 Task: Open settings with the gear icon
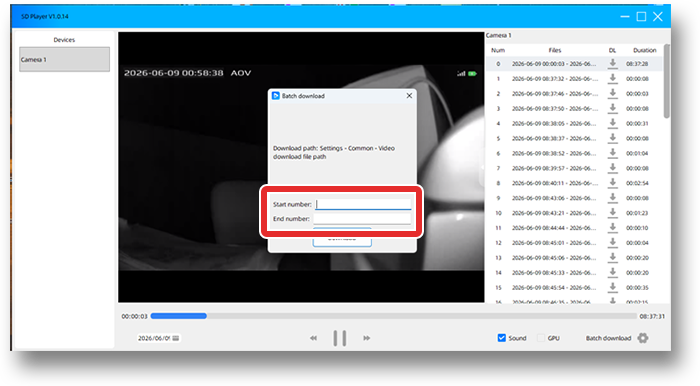coord(643,338)
